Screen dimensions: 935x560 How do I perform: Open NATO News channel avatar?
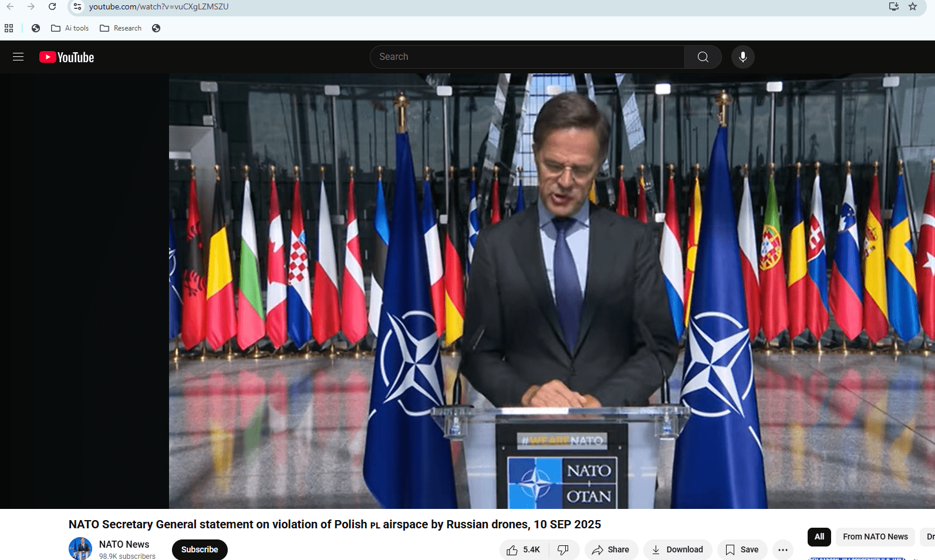[x=80, y=549]
